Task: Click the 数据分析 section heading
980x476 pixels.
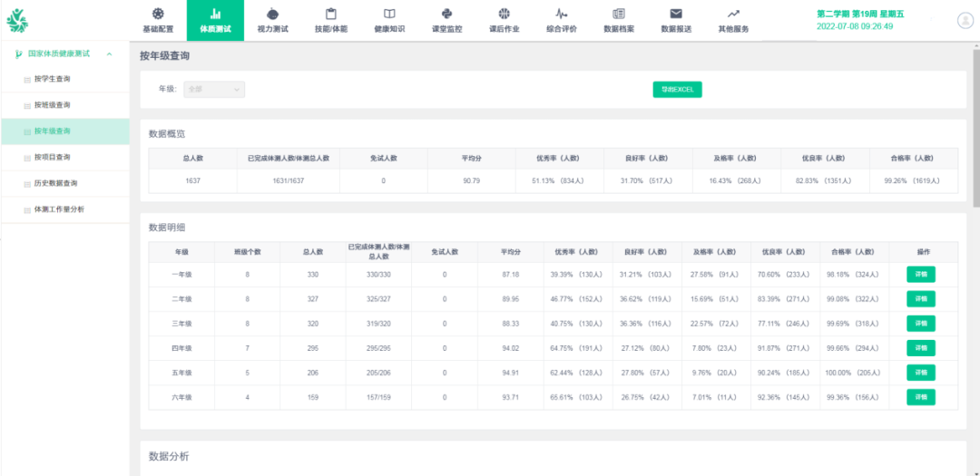Action: coord(169,457)
